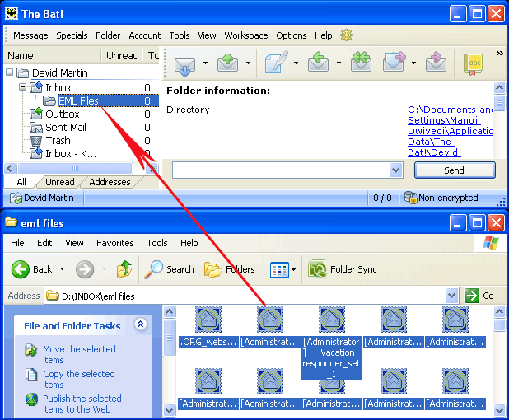Click the Create new message quill icon
This screenshot has width=509, height=420.
(276, 62)
